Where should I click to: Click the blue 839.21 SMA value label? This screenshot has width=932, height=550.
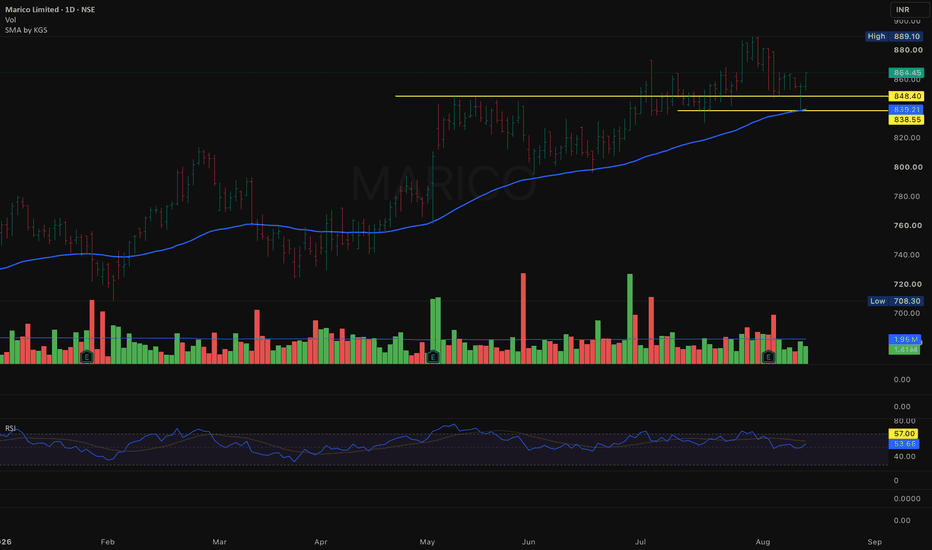(906, 109)
